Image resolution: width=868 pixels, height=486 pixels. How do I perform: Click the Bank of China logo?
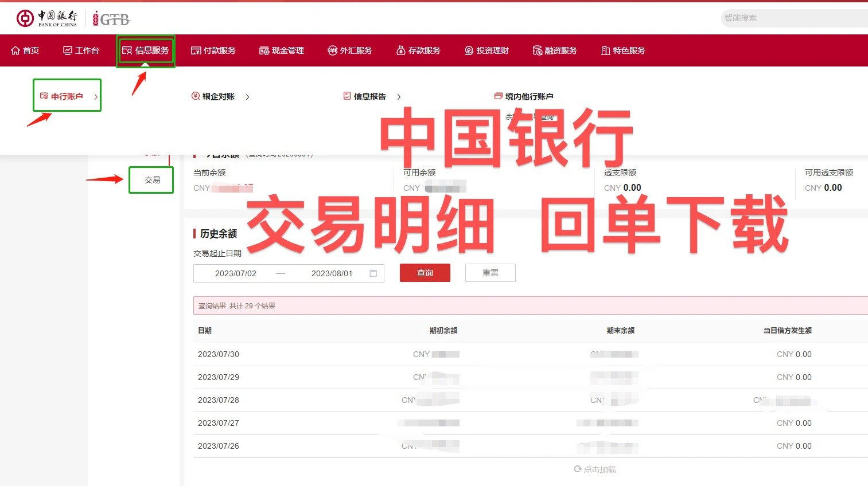46,18
